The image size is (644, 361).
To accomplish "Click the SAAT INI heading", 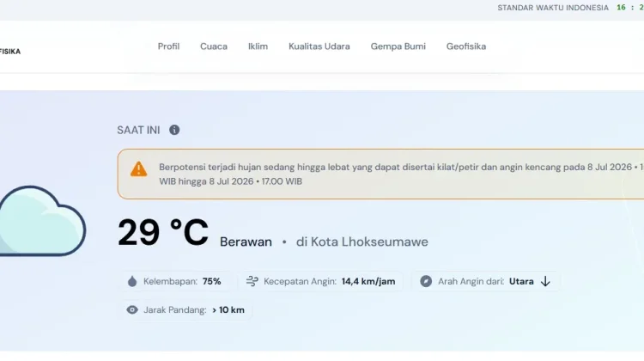I will [x=138, y=131].
